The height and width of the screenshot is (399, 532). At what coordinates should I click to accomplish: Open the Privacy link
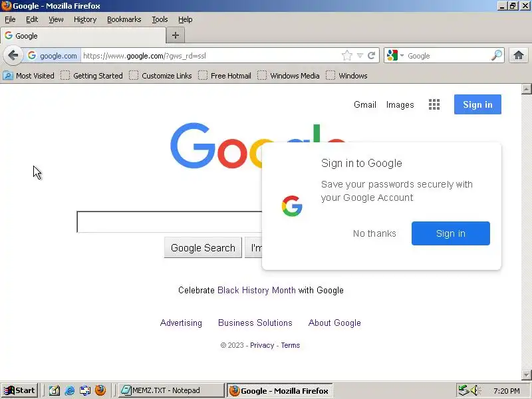[262, 345]
